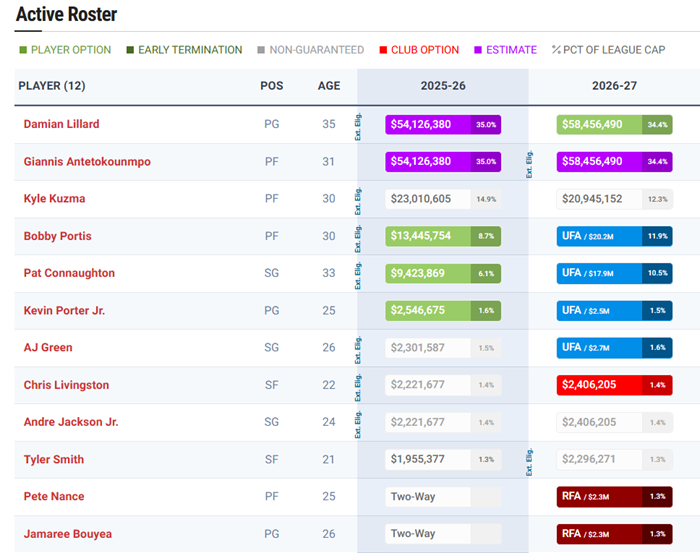The image size is (700, 553).
Task: Click Ext. Elig. marker in Livingston's row
Action: (358, 388)
